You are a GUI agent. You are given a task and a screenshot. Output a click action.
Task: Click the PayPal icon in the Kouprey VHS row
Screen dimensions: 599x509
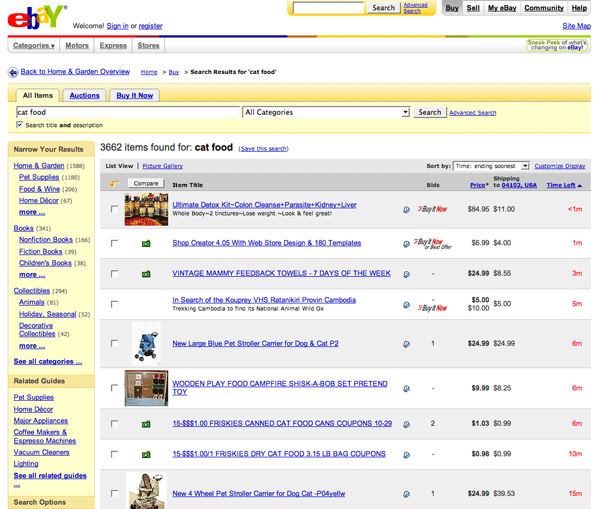[406, 305]
